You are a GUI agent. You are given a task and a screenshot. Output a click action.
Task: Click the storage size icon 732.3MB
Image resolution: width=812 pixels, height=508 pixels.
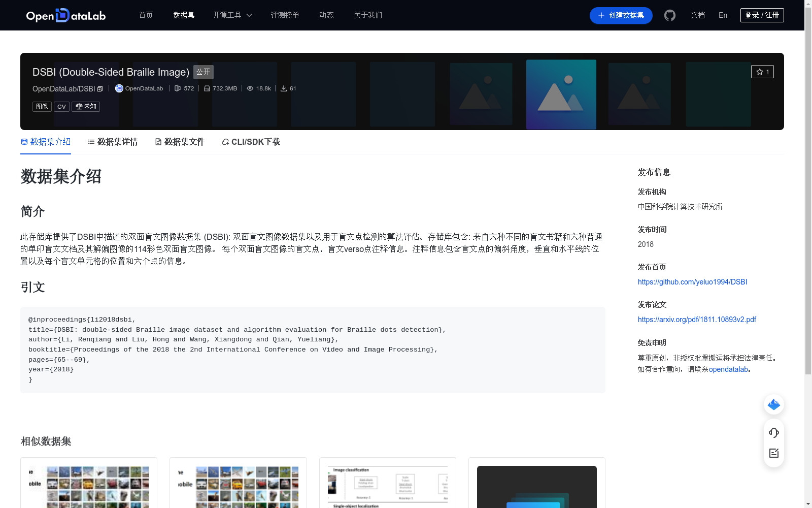pos(207,88)
